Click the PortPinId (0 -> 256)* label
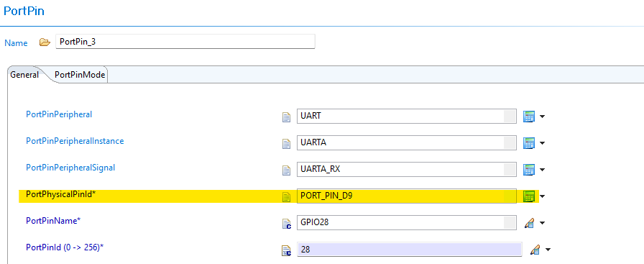The width and height of the screenshot is (644, 264). pyautogui.click(x=65, y=247)
